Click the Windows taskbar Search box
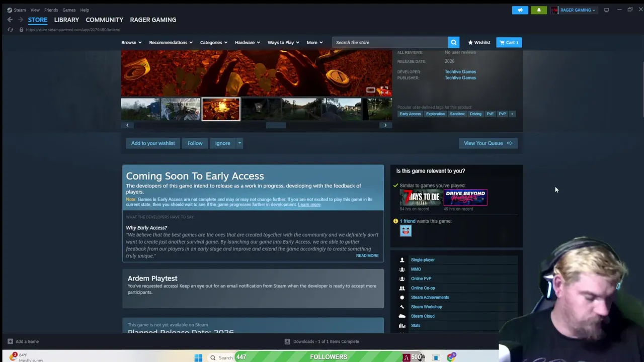Image resolution: width=644 pixels, height=362 pixels. 221,357
